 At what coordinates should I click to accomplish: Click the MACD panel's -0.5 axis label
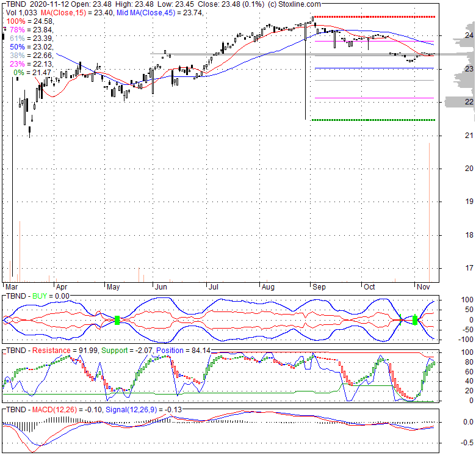[x=467, y=443]
